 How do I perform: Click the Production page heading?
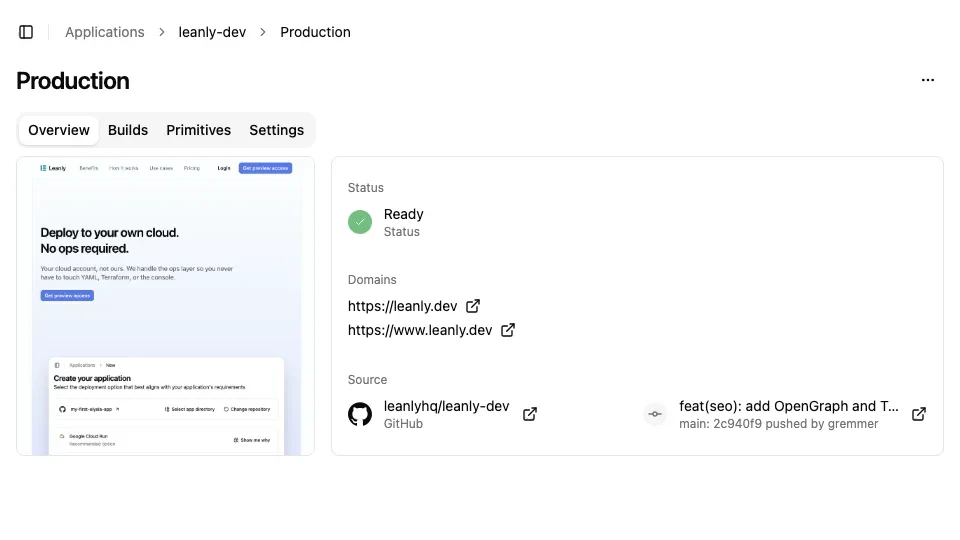(x=73, y=81)
